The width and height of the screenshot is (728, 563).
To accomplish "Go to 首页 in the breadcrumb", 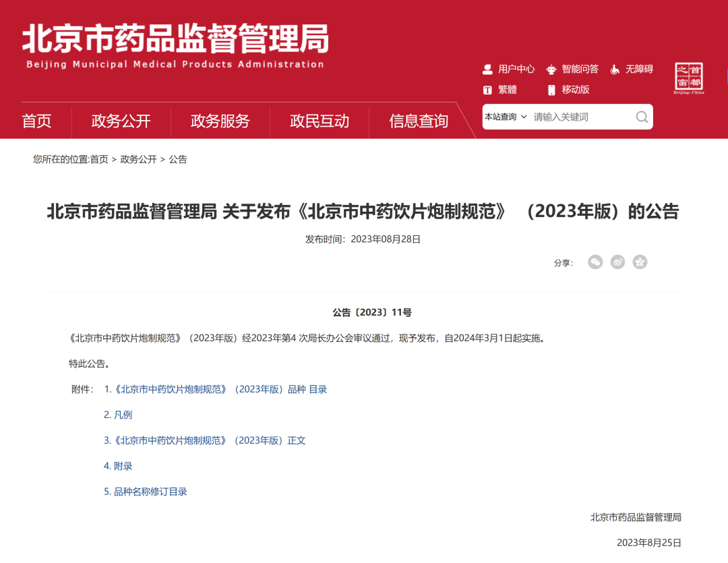I will coord(99,159).
